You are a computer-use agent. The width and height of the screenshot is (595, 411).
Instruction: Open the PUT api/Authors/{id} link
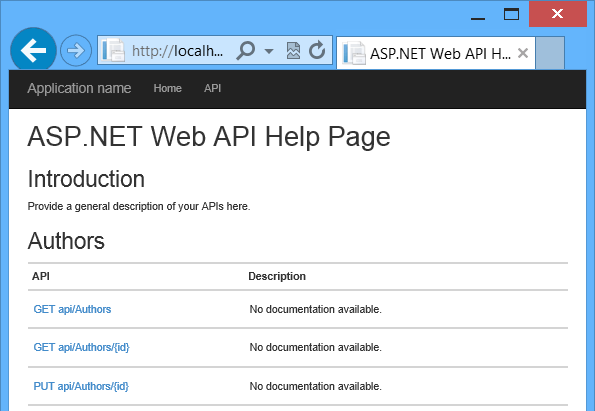pos(81,386)
